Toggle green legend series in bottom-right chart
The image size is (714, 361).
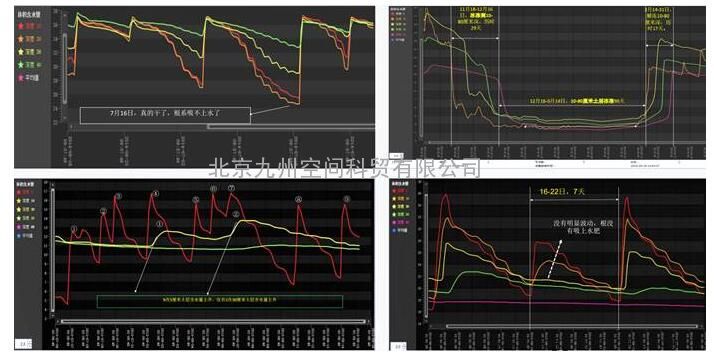coord(401,214)
